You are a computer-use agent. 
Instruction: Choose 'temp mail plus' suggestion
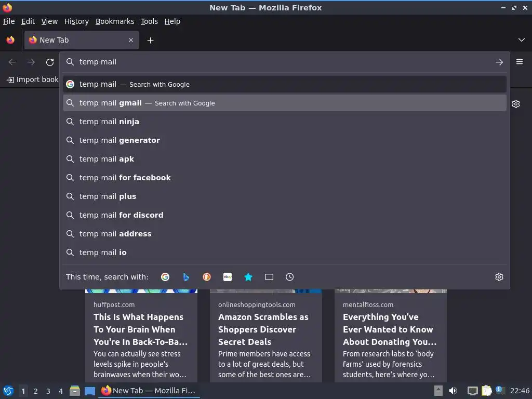pyautogui.click(x=285, y=196)
